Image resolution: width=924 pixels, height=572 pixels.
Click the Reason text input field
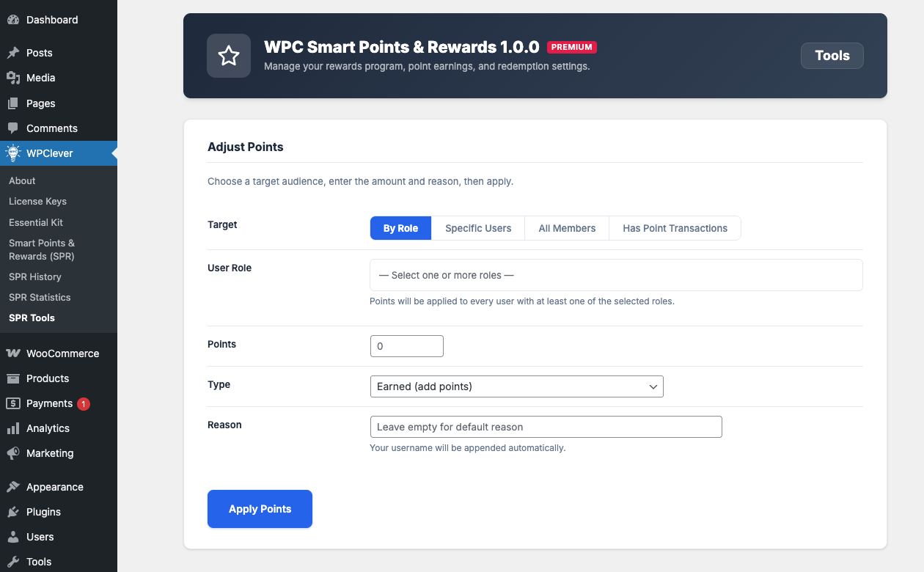pyautogui.click(x=546, y=427)
